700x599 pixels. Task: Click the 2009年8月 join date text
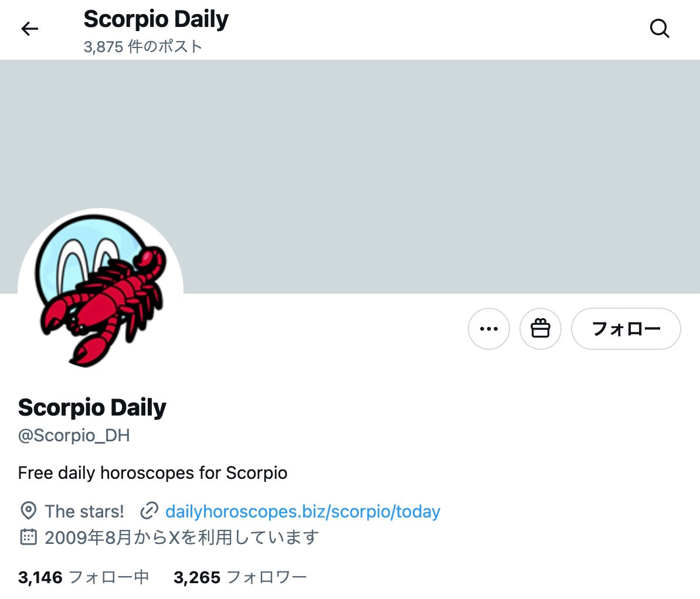182,537
